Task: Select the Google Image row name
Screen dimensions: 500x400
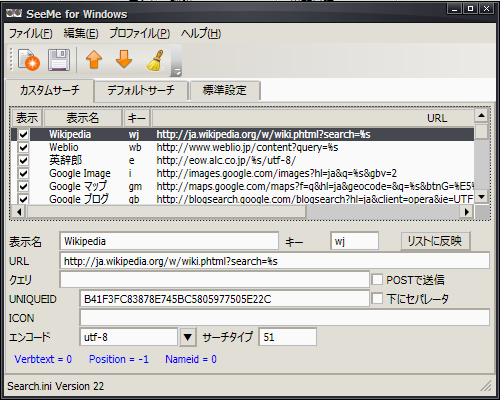Action: pyautogui.click(x=80, y=173)
